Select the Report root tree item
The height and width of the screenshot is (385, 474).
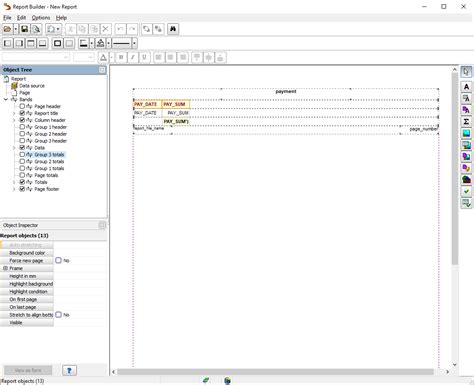click(18, 79)
